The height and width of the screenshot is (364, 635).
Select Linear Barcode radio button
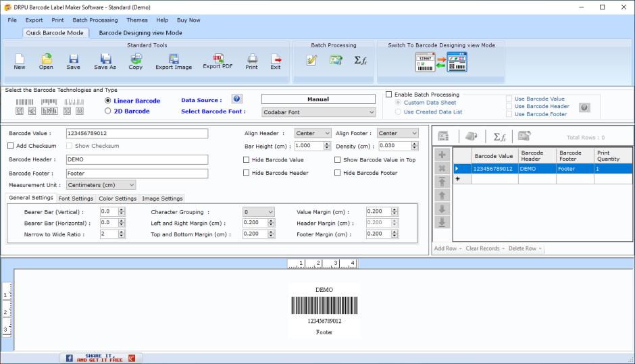coord(107,101)
